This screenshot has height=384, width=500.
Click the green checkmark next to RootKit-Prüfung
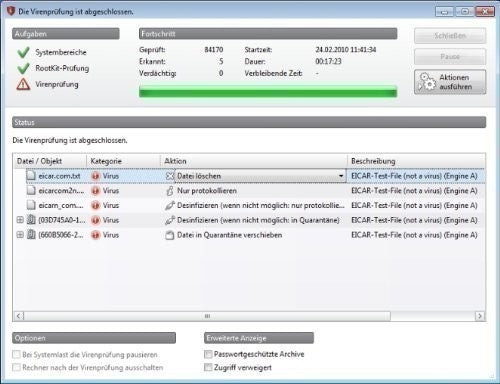point(23,68)
